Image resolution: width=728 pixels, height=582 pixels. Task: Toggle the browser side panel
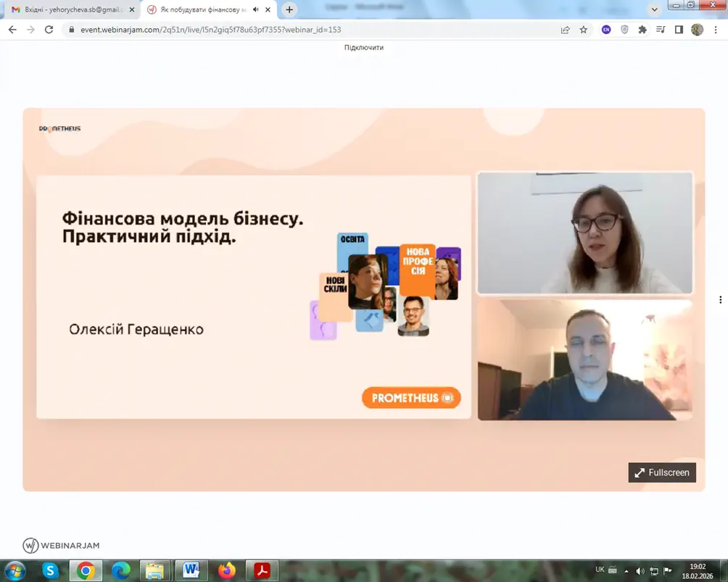[x=679, y=30]
